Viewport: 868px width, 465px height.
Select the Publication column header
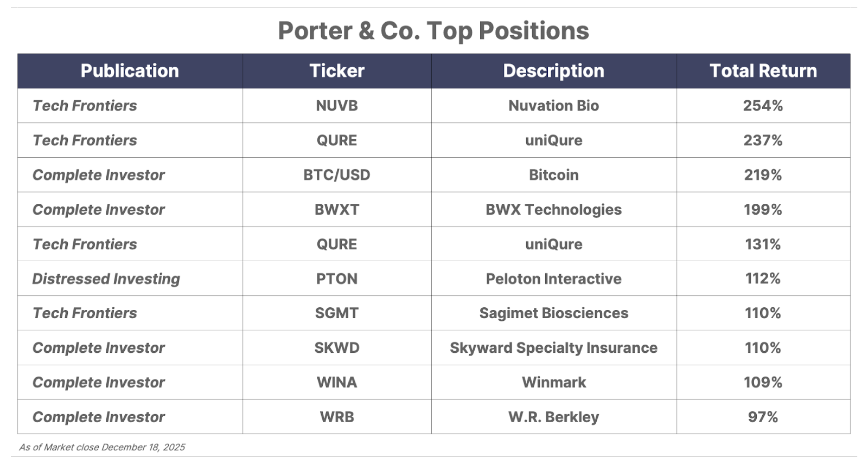click(130, 71)
